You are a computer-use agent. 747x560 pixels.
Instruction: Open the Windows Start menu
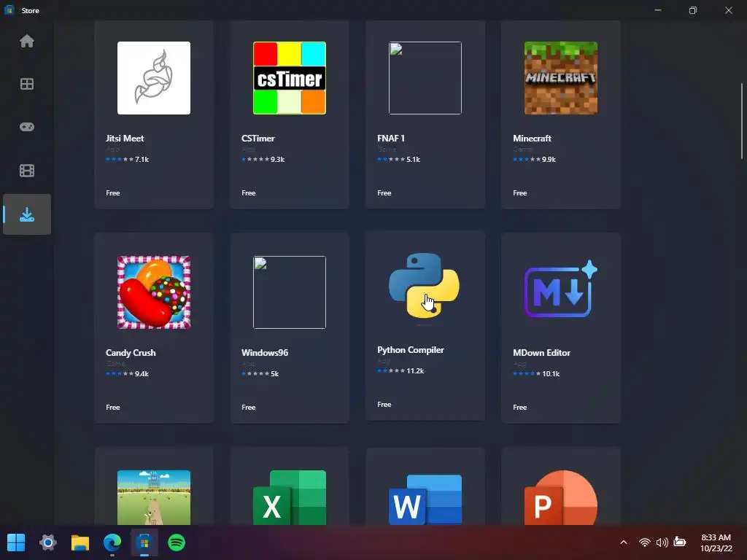pyautogui.click(x=16, y=542)
